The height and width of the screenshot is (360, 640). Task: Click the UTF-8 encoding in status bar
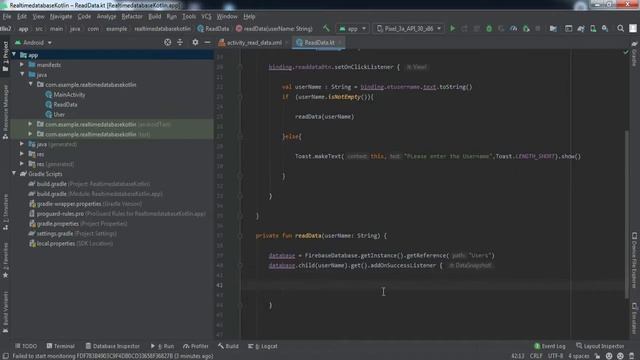(x=556, y=356)
